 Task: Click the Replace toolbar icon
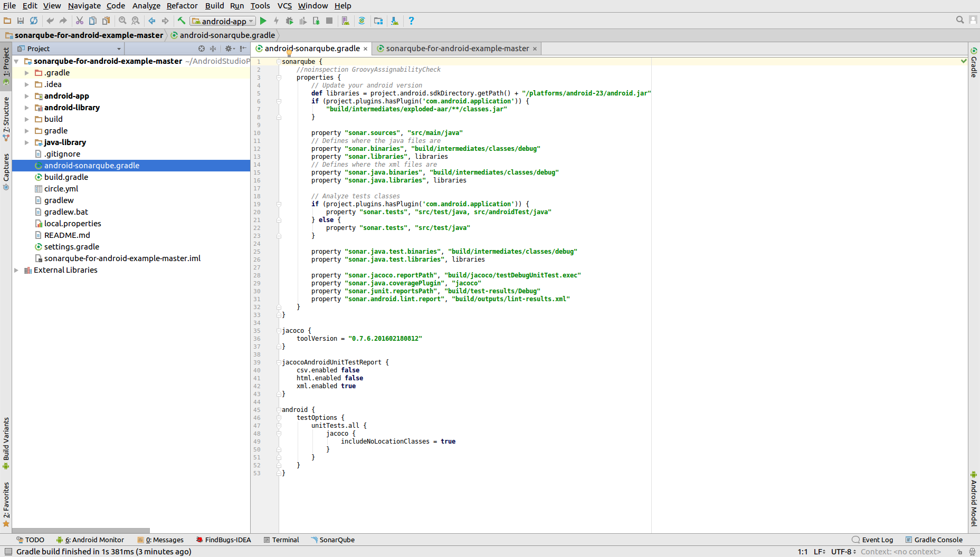pos(136,21)
